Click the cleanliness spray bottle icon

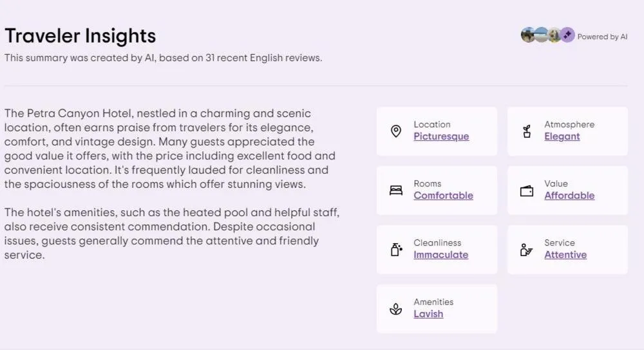(x=396, y=250)
